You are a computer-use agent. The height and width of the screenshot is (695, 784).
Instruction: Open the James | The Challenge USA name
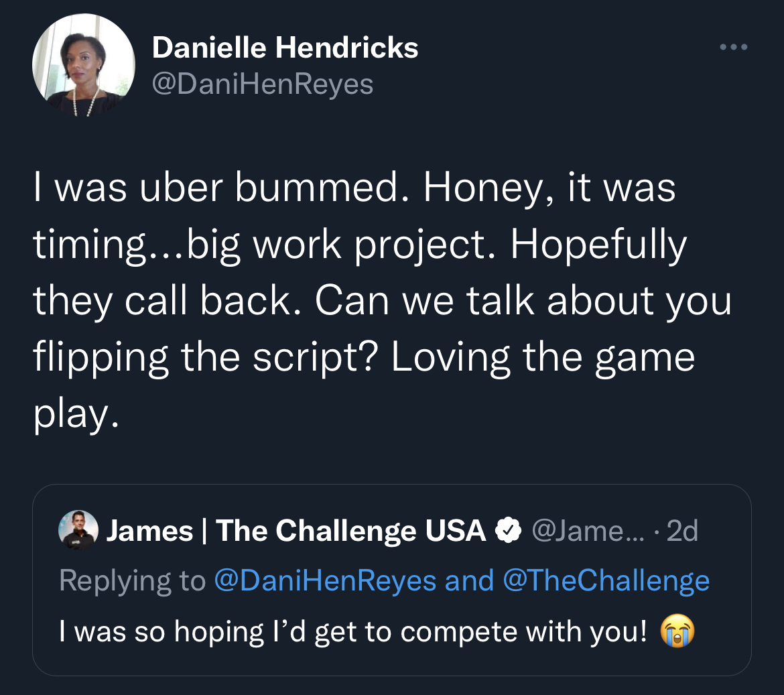tap(296, 531)
